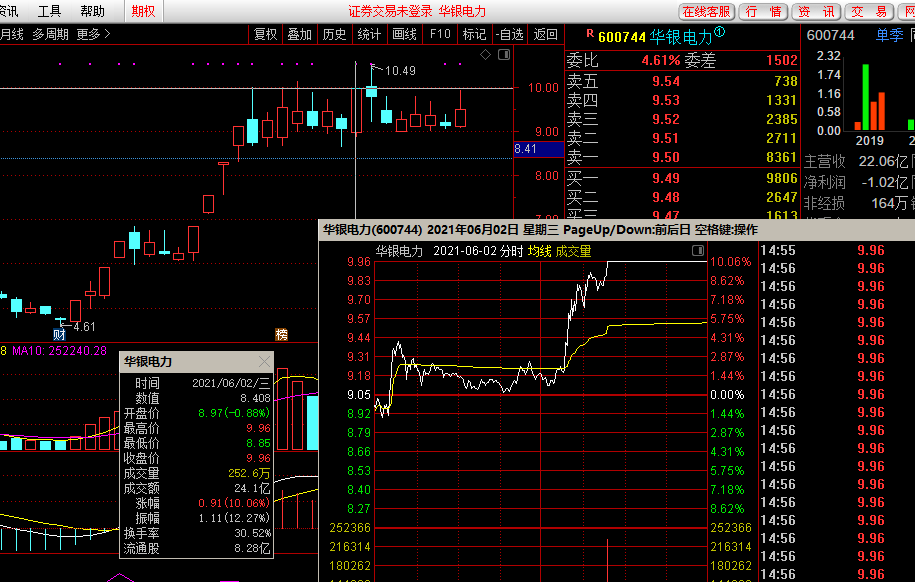Open the 画线 drawing tools
Viewport: 915px width, 582px height.
pos(404,34)
